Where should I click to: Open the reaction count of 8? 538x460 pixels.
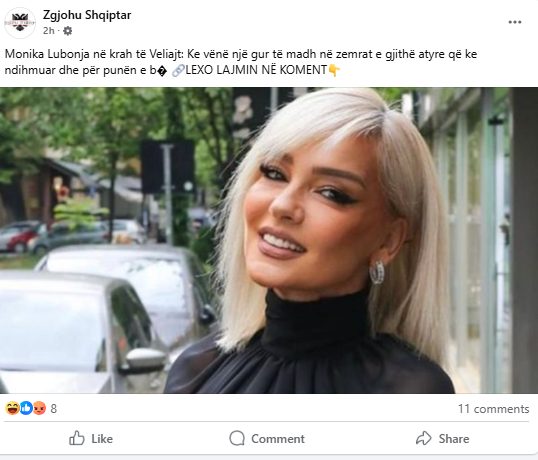[54, 409]
